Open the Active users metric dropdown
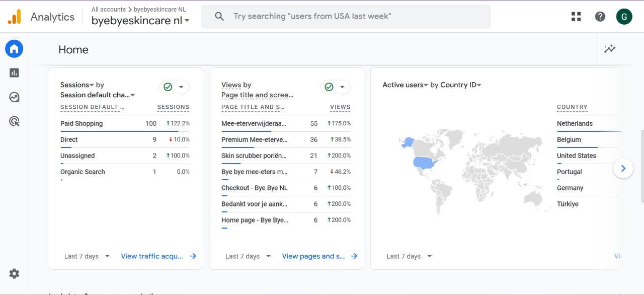The height and width of the screenshot is (295, 644). point(406,85)
